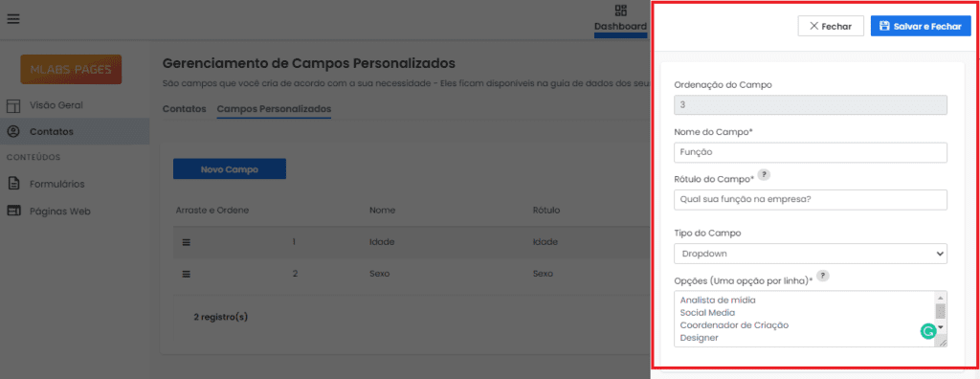Screen dimensions: 980x379
Task: Click the Contatos person icon
Action: click(13, 131)
